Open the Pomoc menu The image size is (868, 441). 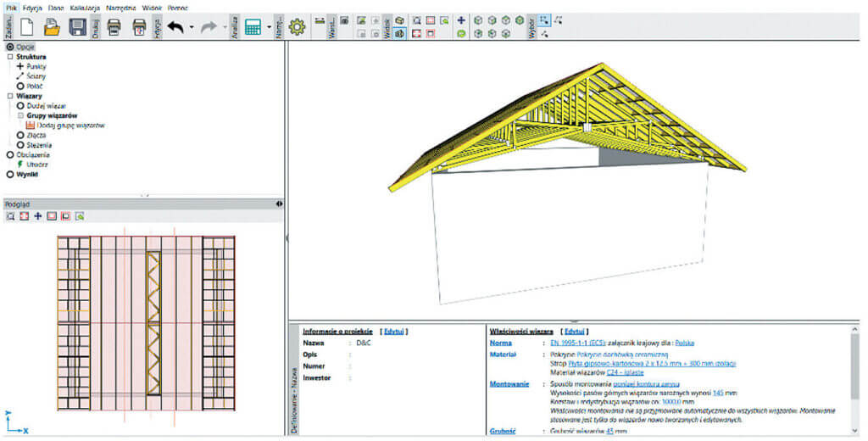pyautogui.click(x=178, y=8)
